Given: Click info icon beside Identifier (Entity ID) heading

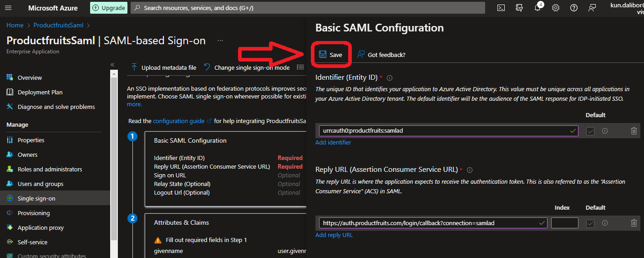Looking at the screenshot, I should (390, 78).
